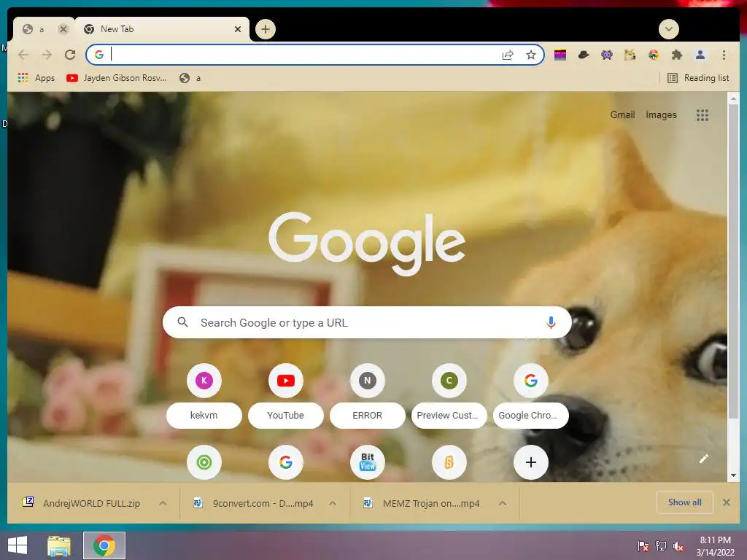
Task: Open MEMZ Trojan on....mp4 download
Action: (422, 503)
